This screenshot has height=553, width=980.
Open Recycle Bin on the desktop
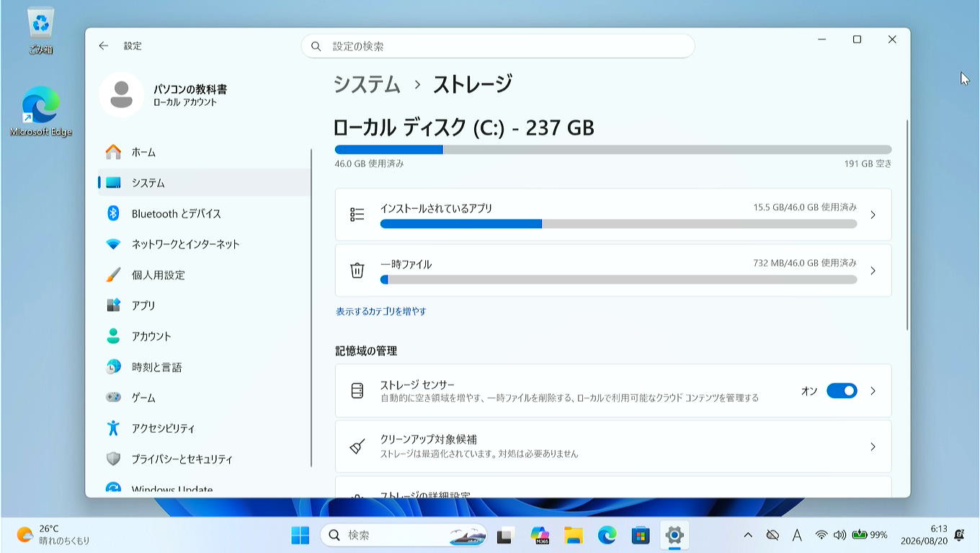click(x=40, y=32)
